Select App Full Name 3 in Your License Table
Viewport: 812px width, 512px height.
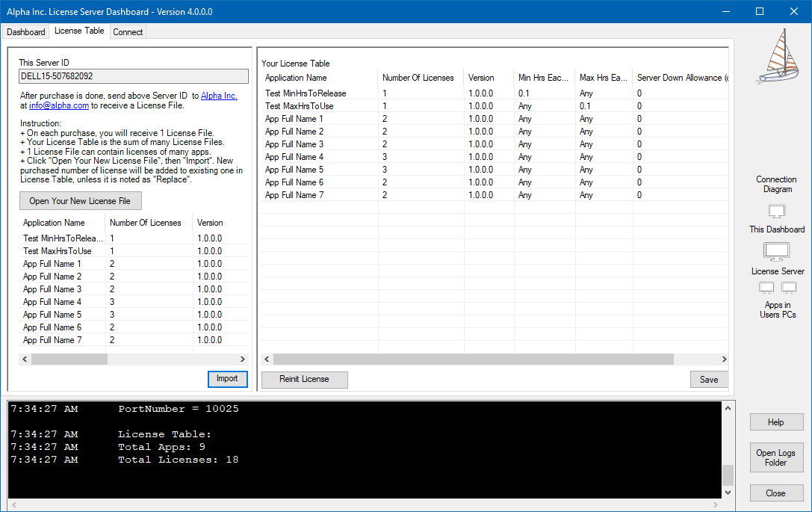pyautogui.click(x=495, y=144)
